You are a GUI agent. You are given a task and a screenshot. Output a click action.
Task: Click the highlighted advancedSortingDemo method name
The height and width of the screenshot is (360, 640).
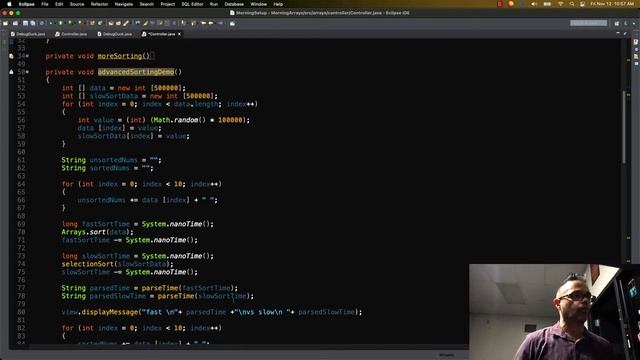(136, 72)
